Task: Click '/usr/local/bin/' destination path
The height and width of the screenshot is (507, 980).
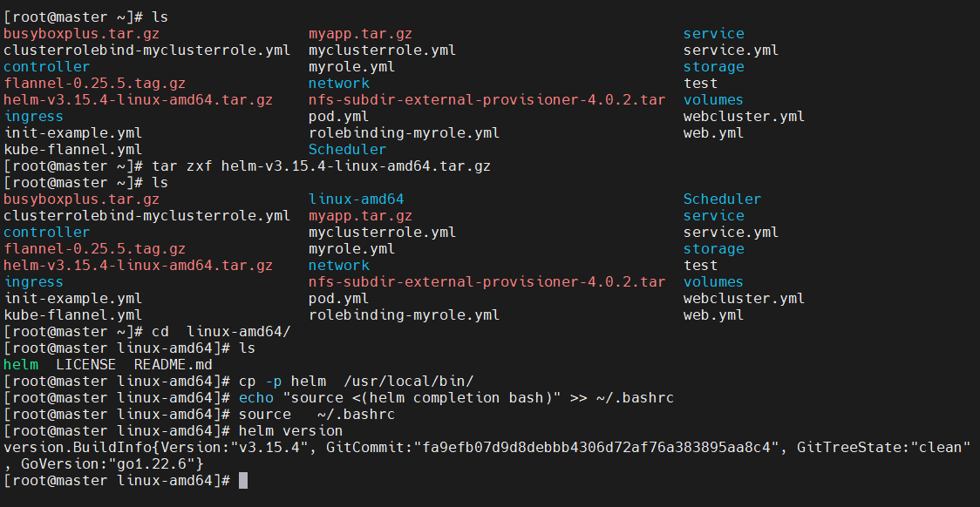Action: 409,381
